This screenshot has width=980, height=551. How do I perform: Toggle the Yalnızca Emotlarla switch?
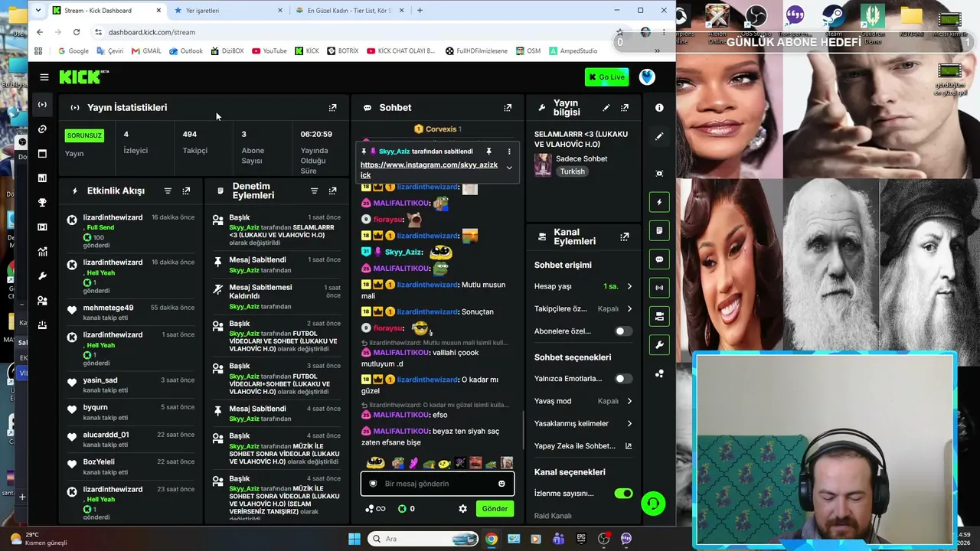tap(624, 379)
